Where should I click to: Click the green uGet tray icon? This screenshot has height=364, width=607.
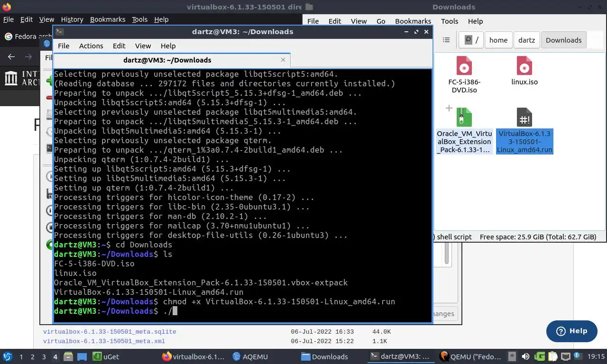click(540, 356)
